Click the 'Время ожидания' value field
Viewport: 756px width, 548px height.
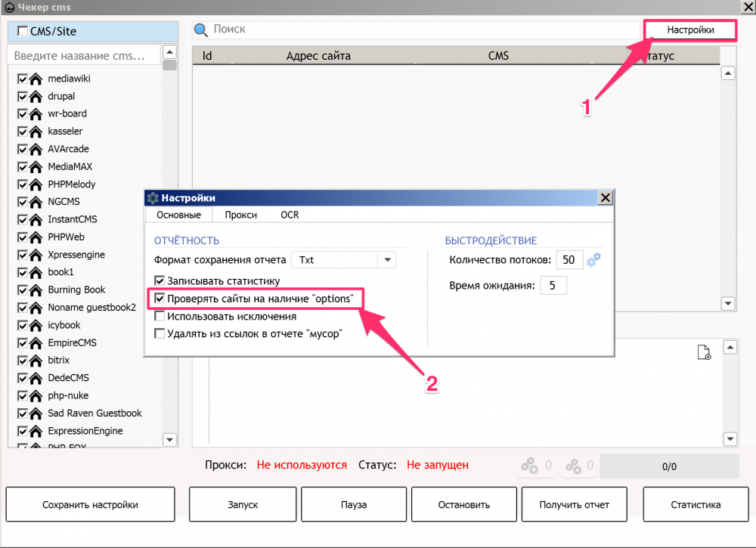(x=553, y=285)
